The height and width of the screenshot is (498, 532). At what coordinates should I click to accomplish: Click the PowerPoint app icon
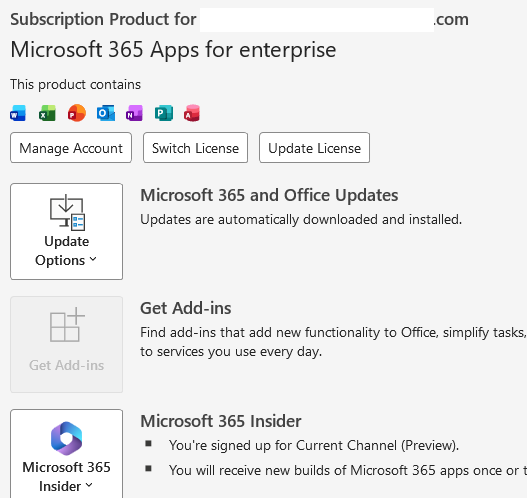point(77,113)
